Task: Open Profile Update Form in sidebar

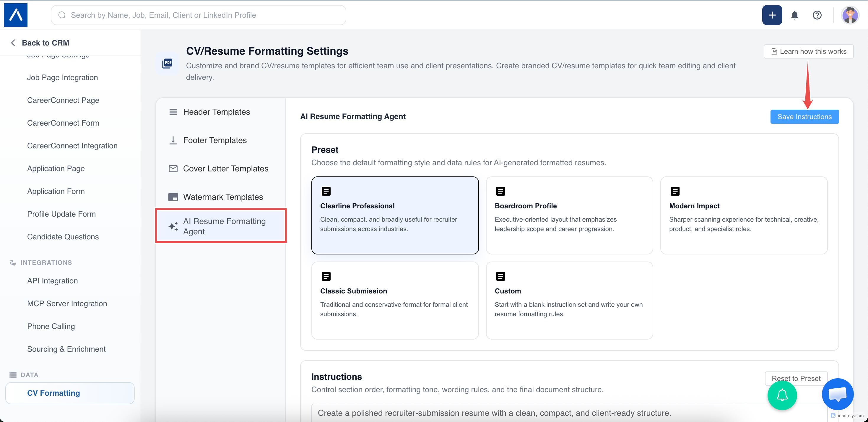Action: 61,214
